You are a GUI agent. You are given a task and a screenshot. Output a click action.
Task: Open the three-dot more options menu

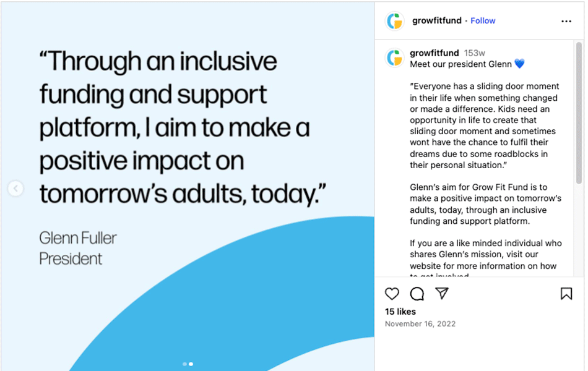coord(566,21)
